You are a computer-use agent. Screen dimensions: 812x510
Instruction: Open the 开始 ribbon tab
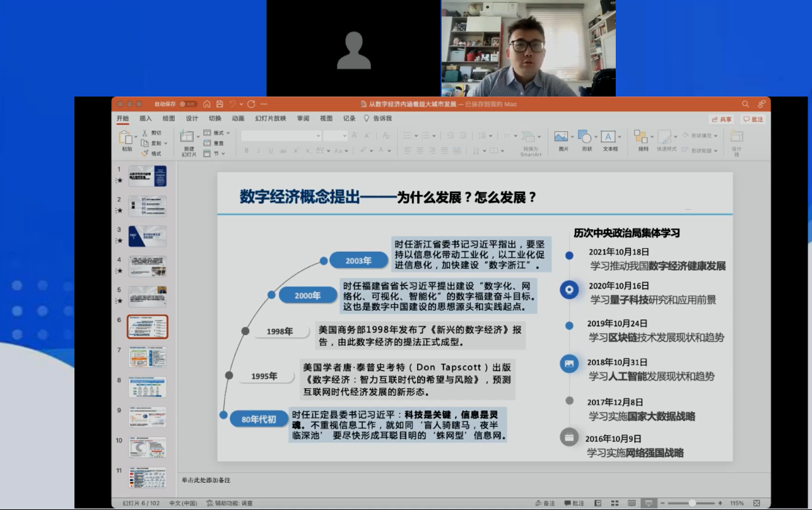tap(122, 119)
